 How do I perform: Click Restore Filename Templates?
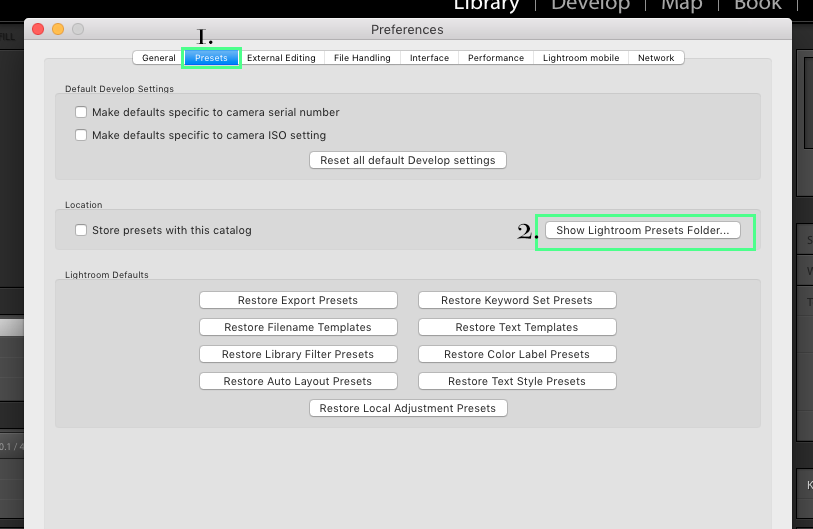(298, 327)
